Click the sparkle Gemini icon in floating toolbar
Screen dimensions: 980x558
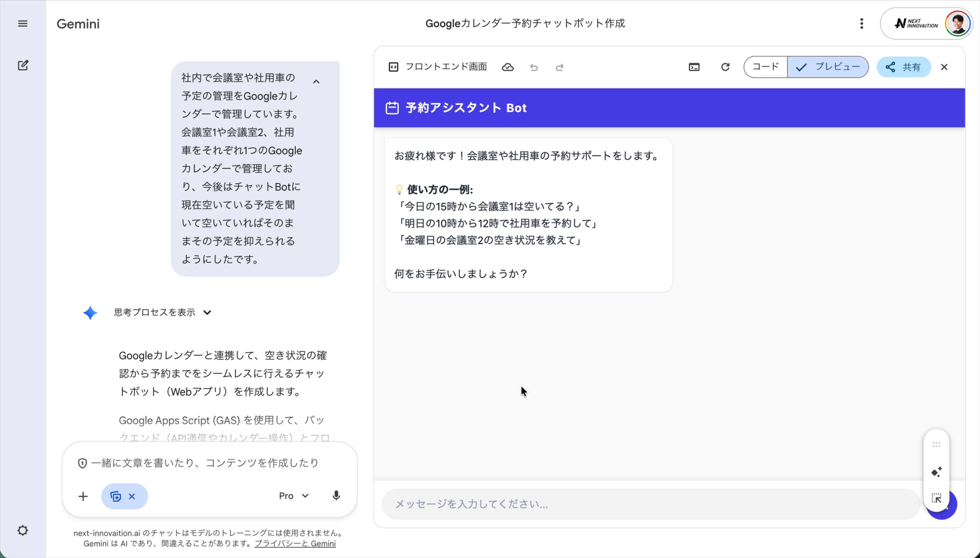(x=936, y=472)
